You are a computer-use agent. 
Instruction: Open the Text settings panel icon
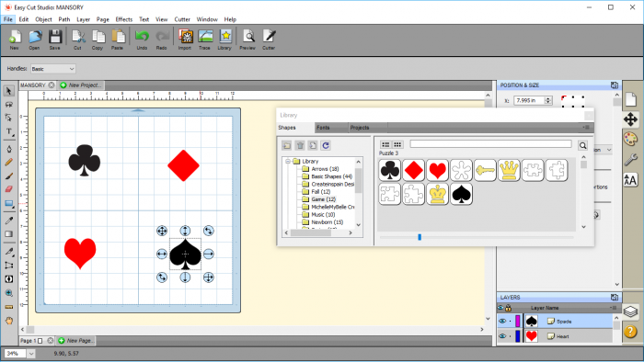[x=630, y=179]
